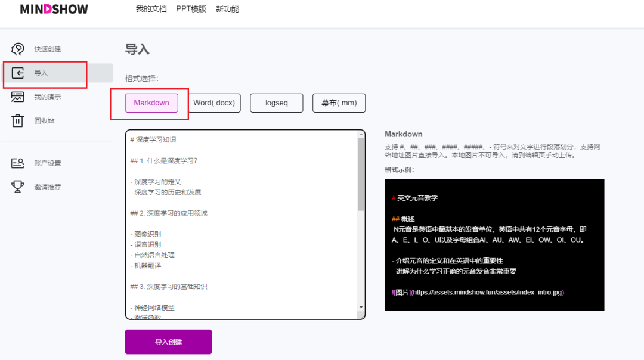644x360 pixels.
Task: Click the invite recommendation trophy icon
Action: (x=18, y=187)
